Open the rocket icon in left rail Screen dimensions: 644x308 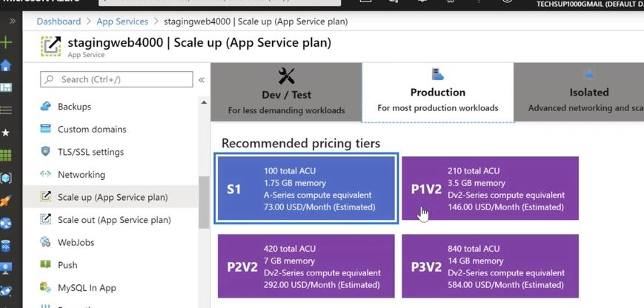tap(6, 201)
